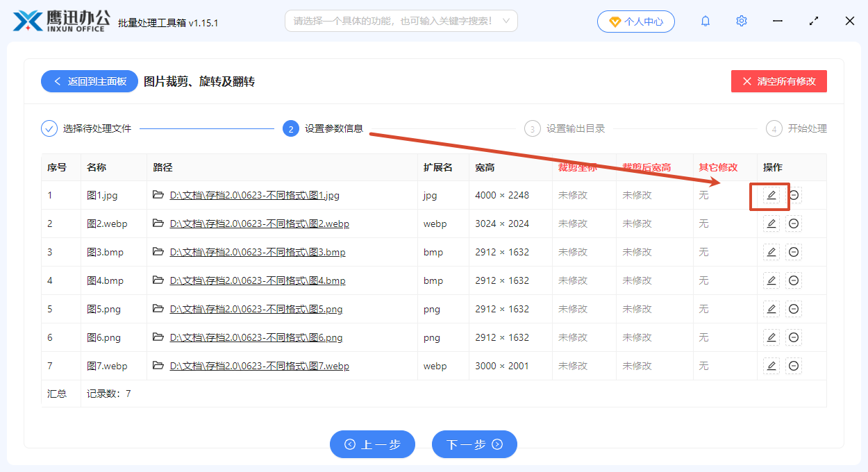Open folder icon for 图4.bmp path
The width and height of the screenshot is (868, 472).
pyautogui.click(x=158, y=280)
